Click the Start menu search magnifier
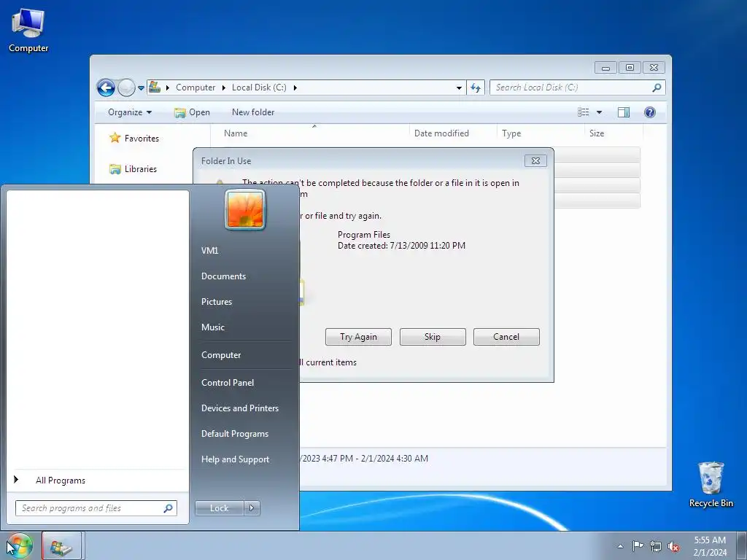Screen dimensions: 747x560 point(168,508)
